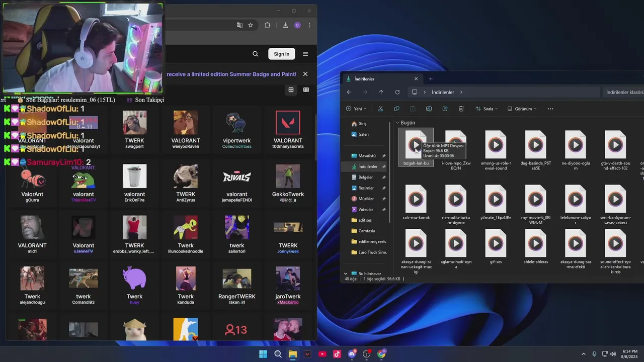
Task: Open the Summer Badge and Paint link
Action: point(231,74)
